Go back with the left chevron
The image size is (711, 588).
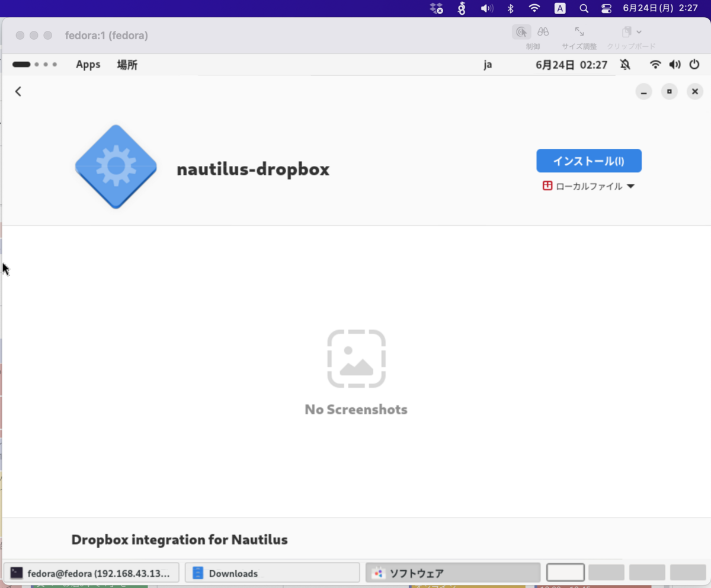[18, 91]
